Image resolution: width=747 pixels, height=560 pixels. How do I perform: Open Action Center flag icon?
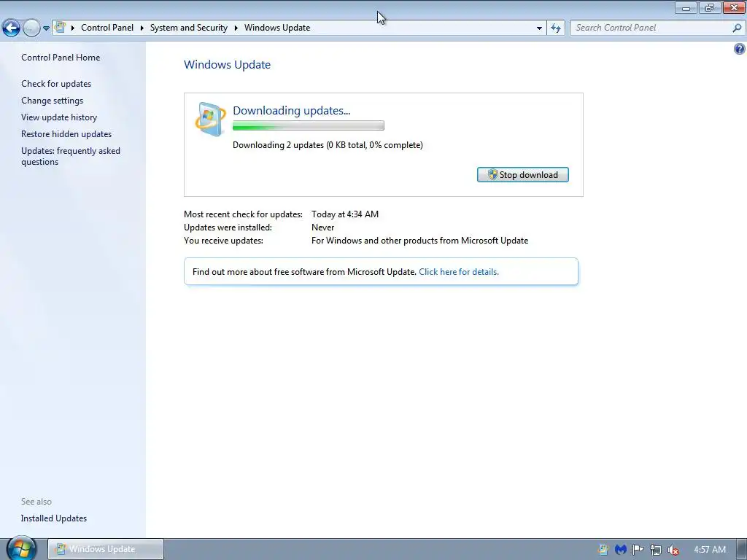click(x=638, y=550)
